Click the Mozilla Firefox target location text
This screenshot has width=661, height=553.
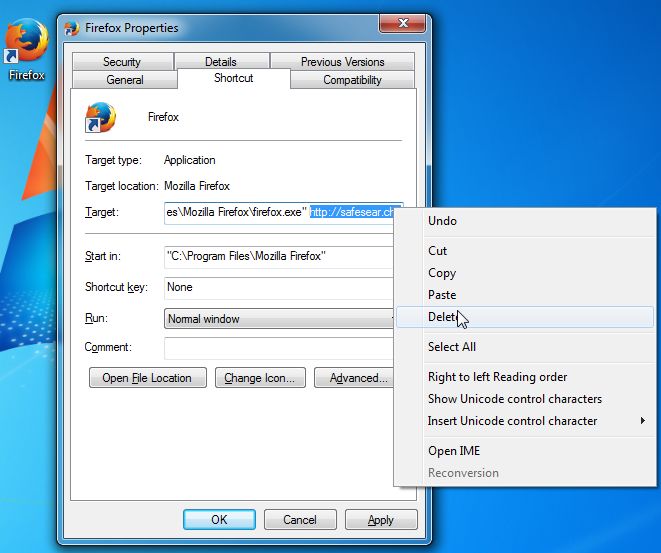[197, 186]
